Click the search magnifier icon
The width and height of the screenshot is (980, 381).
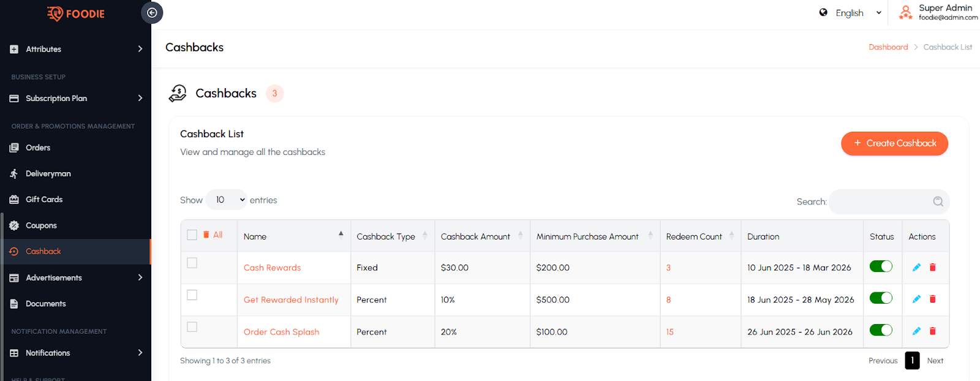pos(938,202)
